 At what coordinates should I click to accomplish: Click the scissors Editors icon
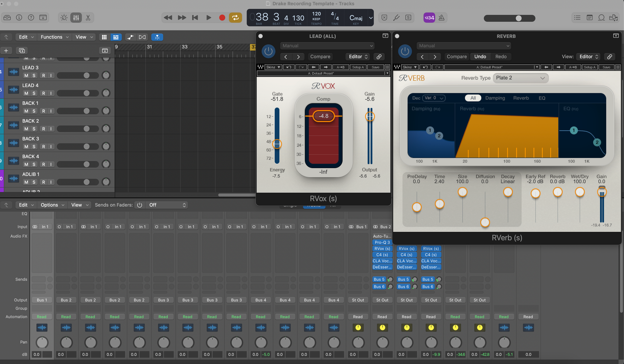88,18
